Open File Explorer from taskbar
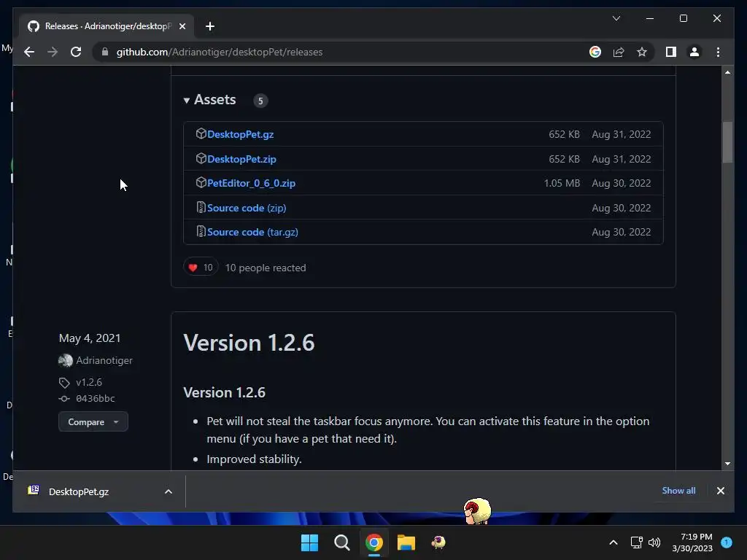The image size is (747, 560). 406,542
